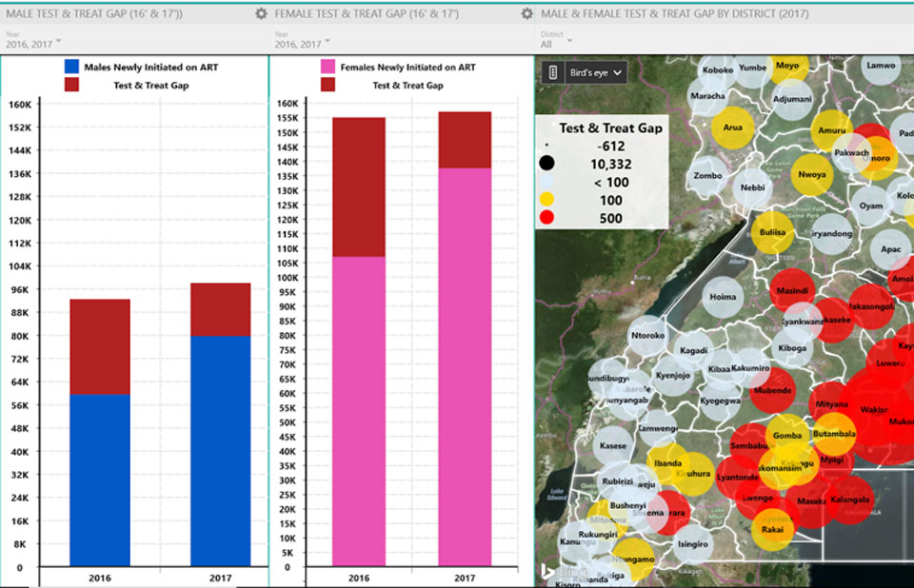The width and height of the screenshot is (914, 588).
Task: Select pink 2017 bar segment in Female chart
Action: 465,367
